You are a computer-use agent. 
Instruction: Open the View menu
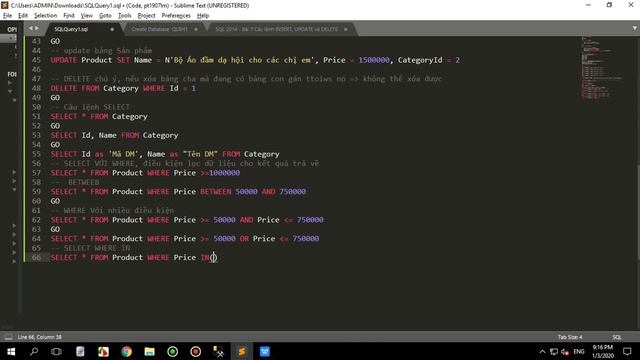point(87,16)
